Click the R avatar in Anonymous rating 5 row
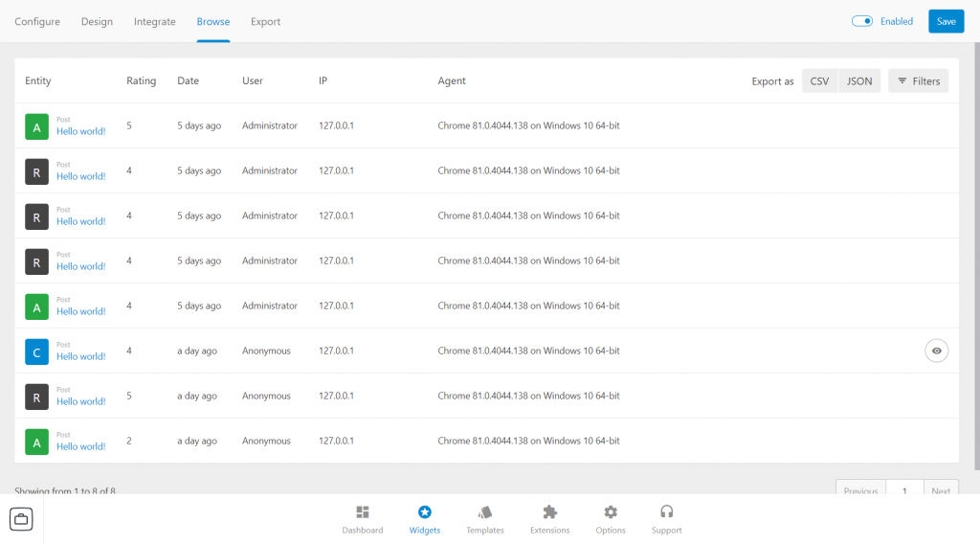 (37, 397)
